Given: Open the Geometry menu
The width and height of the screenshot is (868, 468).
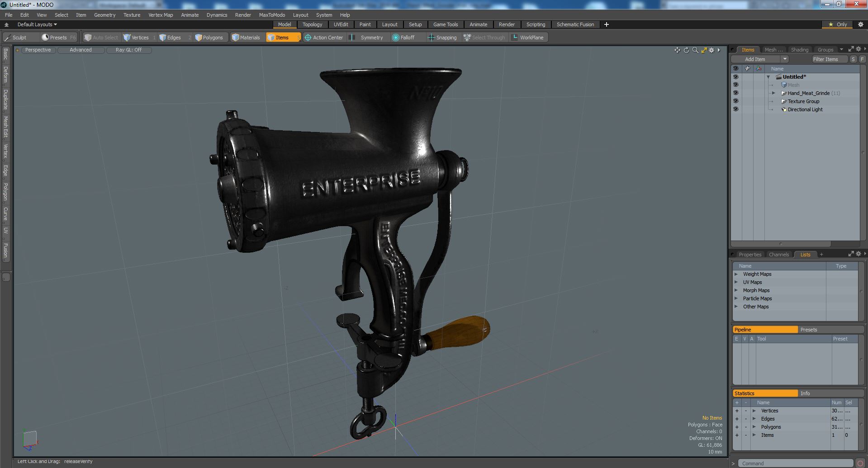Looking at the screenshot, I should point(104,15).
